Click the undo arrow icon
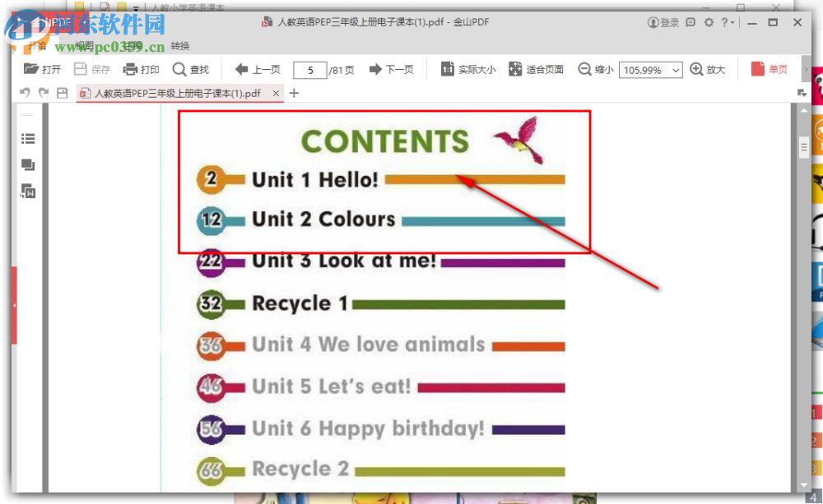The image size is (823, 504). tap(25, 93)
